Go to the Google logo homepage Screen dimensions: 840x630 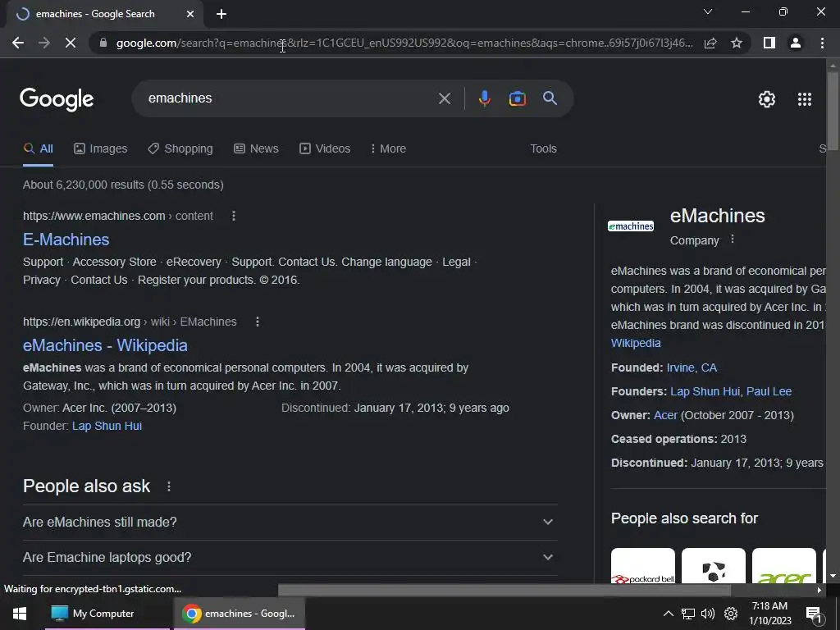(x=57, y=99)
